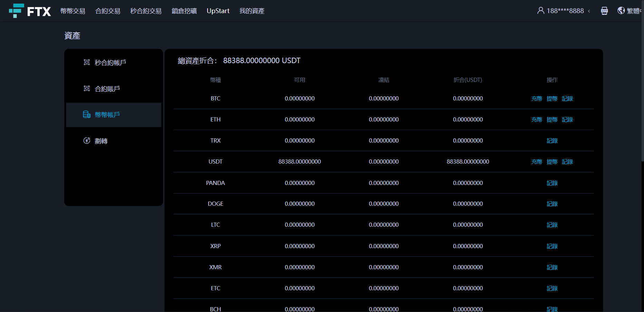This screenshot has height=312, width=644.
Task: Click the XMR currency cell
Action: click(x=215, y=267)
